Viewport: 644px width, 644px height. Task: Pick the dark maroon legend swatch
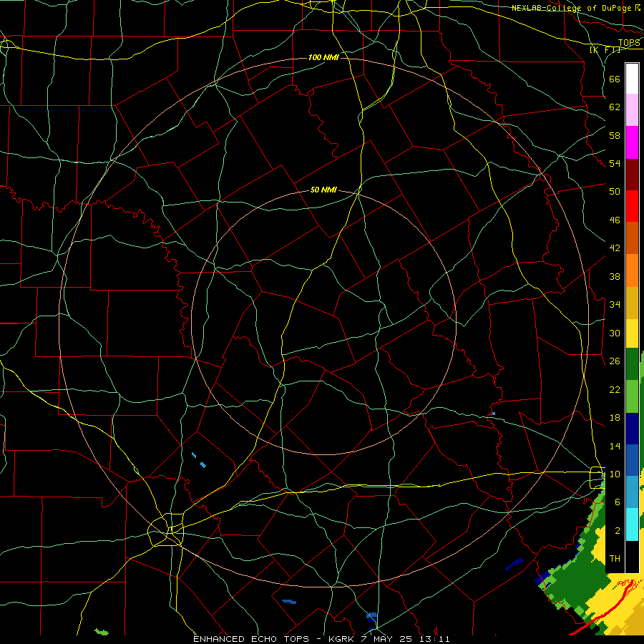tap(632, 174)
